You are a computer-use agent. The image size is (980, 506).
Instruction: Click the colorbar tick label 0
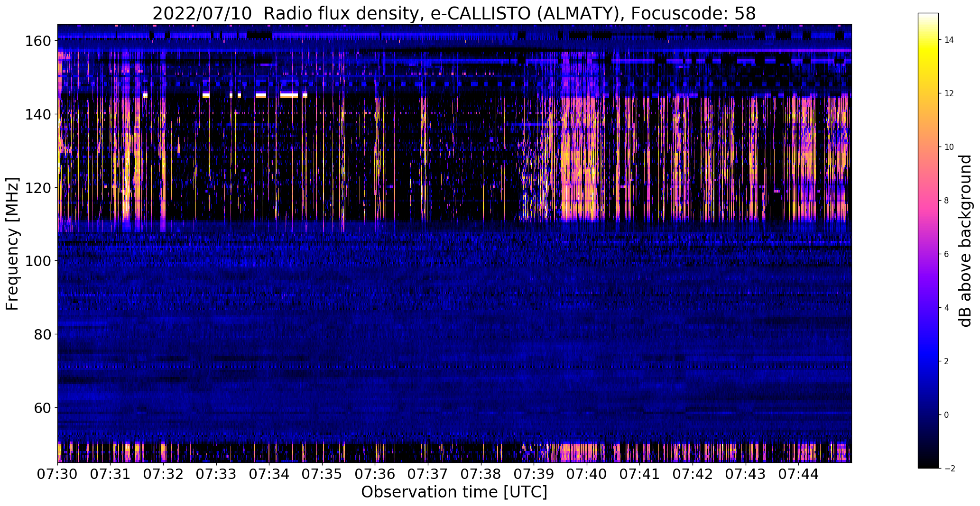tap(946, 415)
